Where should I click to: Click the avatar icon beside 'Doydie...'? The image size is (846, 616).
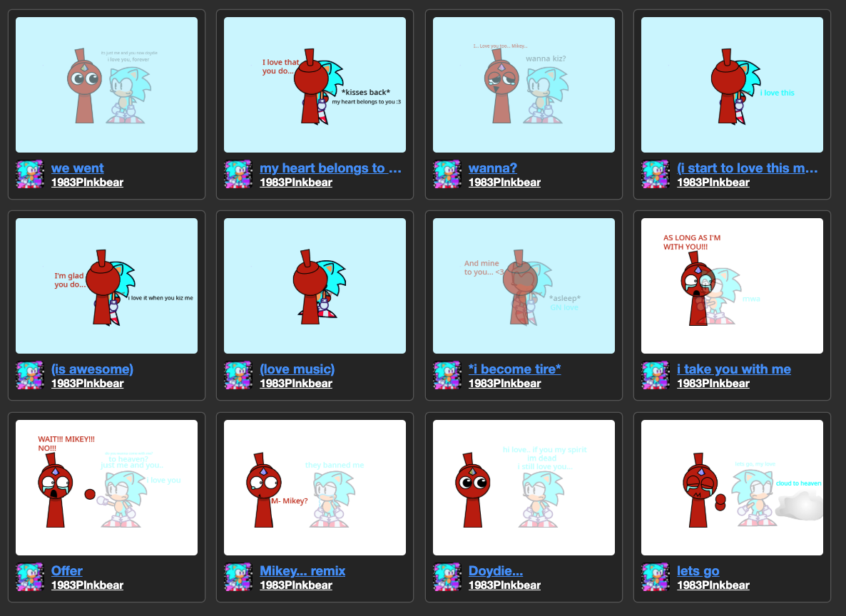pyautogui.click(x=447, y=577)
